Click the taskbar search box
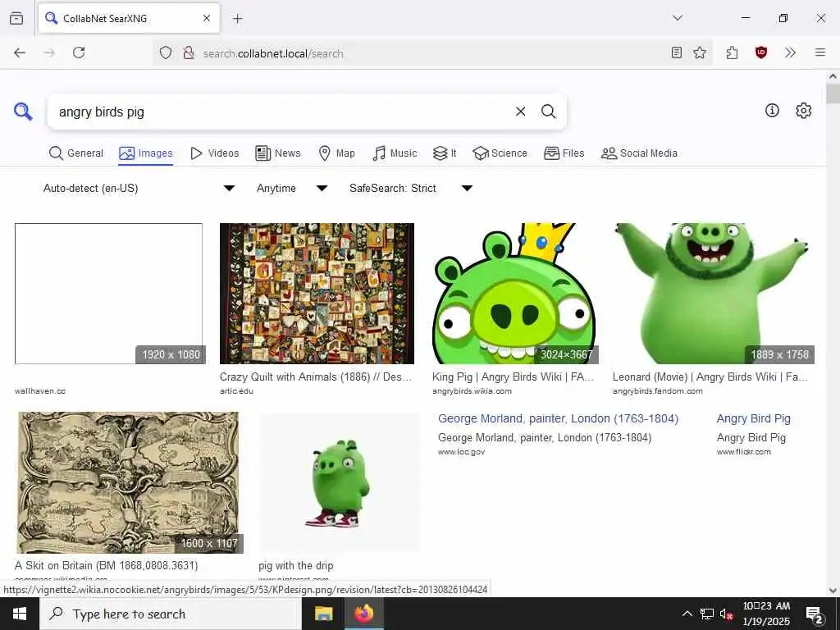Viewport: 840px width, 630px height. coord(171,614)
